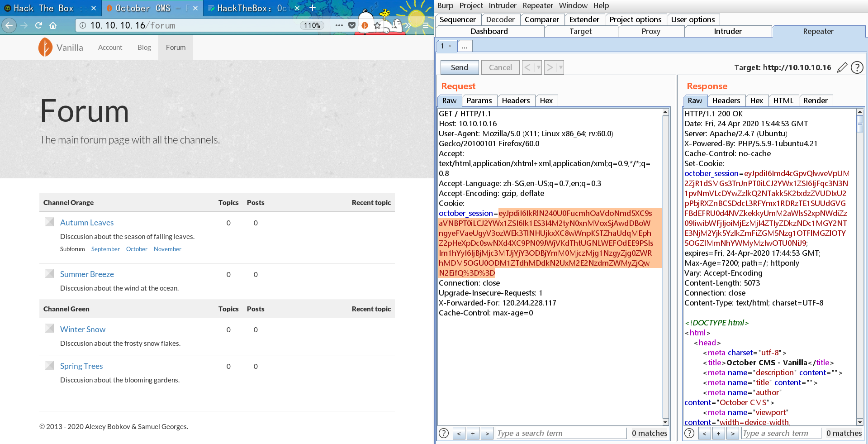The image size is (868, 444).
Task: Switch to the Intruder tab
Action: pyautogui.click(x=728, y=31)
